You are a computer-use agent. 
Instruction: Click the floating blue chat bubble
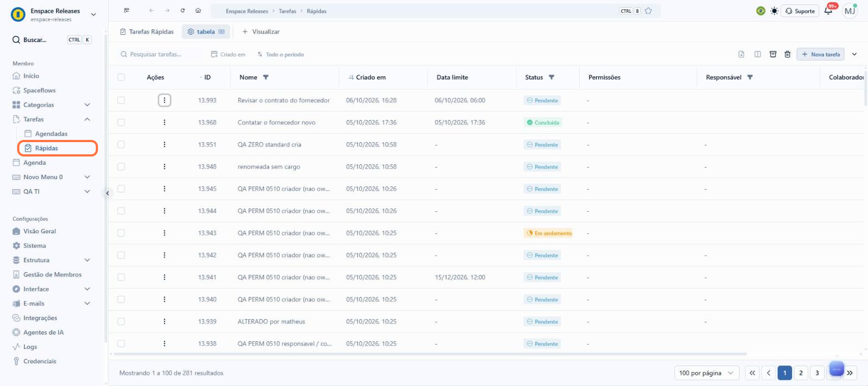point(836,369)
